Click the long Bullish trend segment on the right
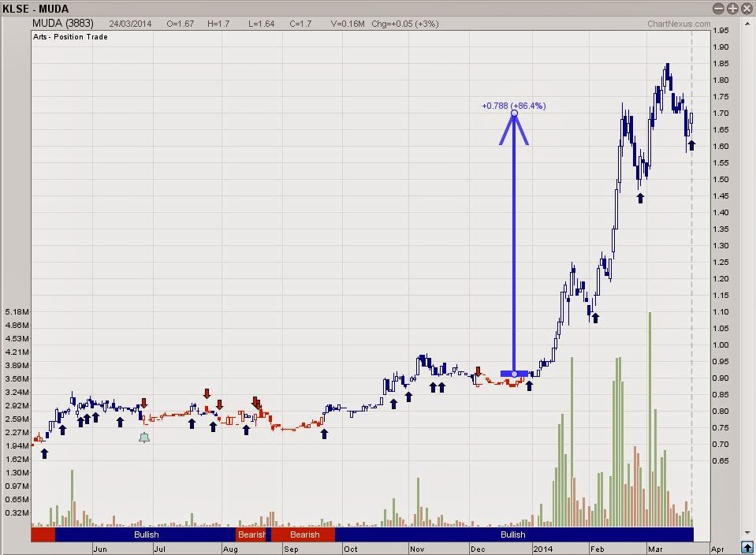This screenshot has width=756, height=555. 512,535
